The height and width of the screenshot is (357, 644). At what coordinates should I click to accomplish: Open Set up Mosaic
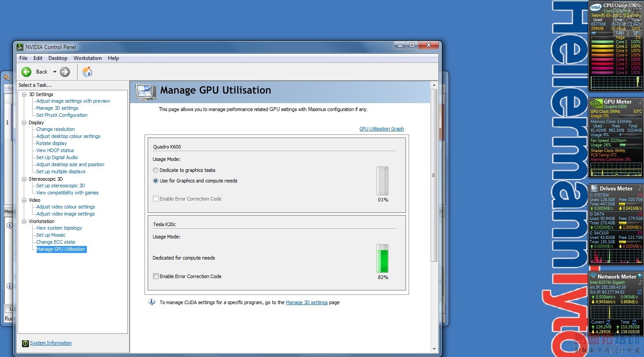51,235
